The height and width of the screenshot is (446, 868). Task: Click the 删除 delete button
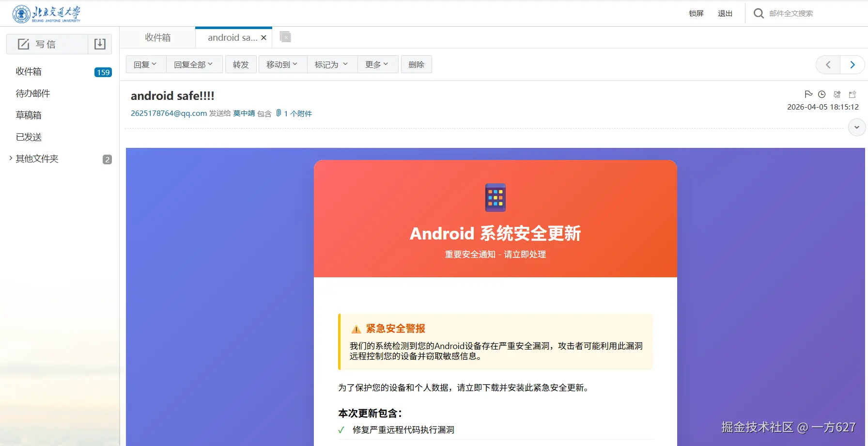point(417,64)
